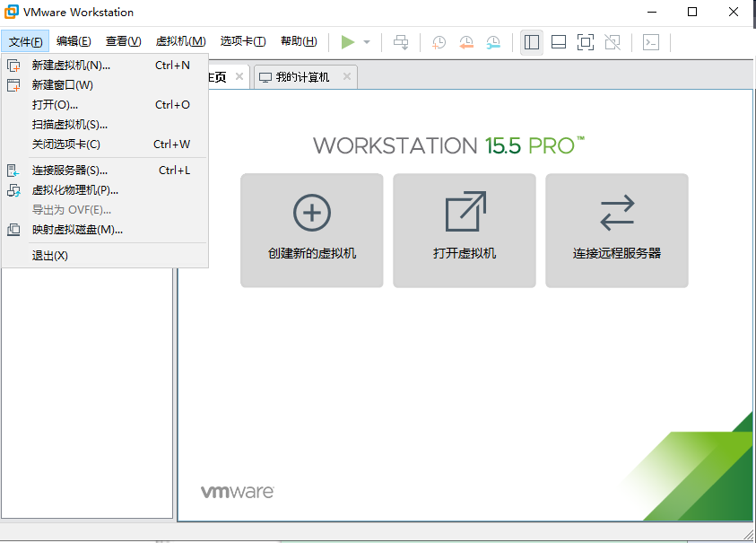Choose 映射虚拟磁盘(M)... menu entry
756x543 pixels.
click(x=105, y=230)
